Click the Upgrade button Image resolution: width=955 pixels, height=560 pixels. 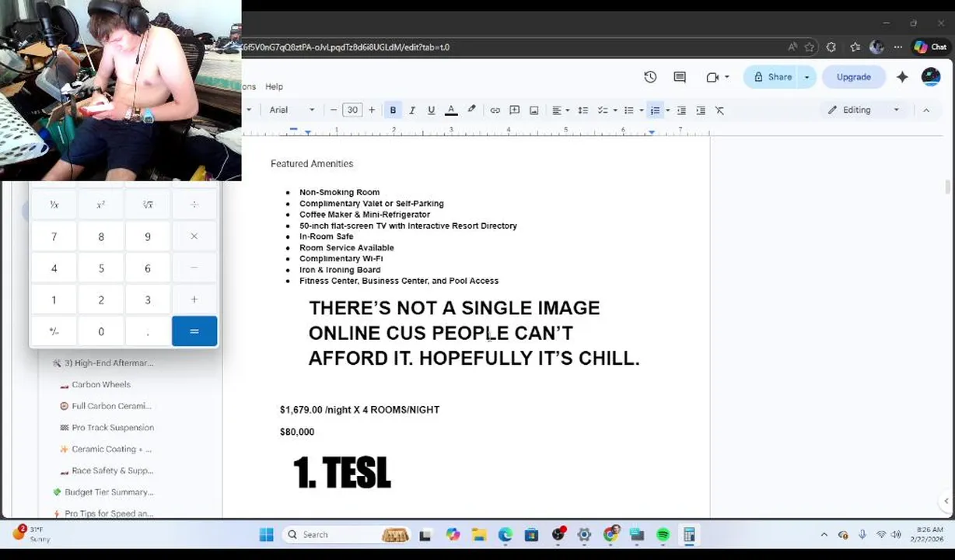pyautogui.click(x=854, y=77)
